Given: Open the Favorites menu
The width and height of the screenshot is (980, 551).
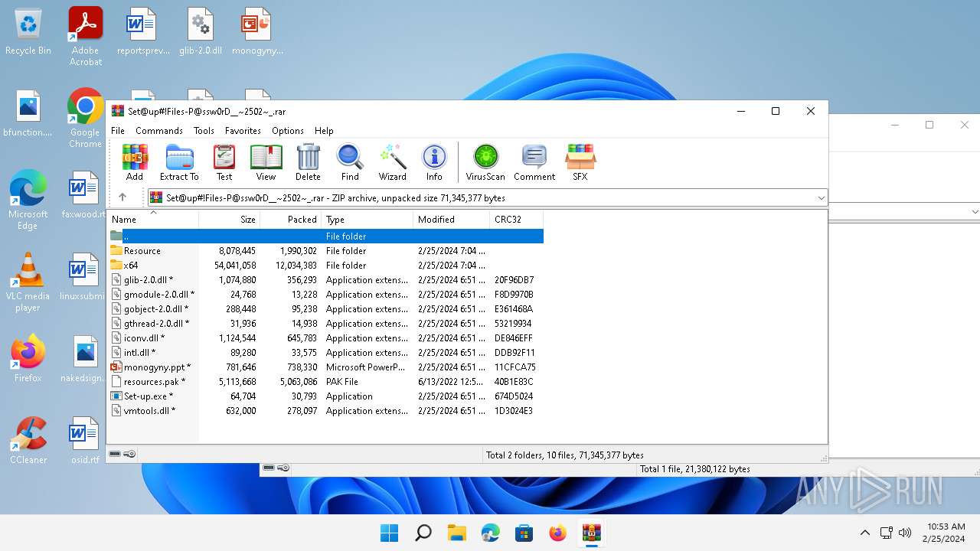Looking at the screenshot, I should tap(243, 131).
